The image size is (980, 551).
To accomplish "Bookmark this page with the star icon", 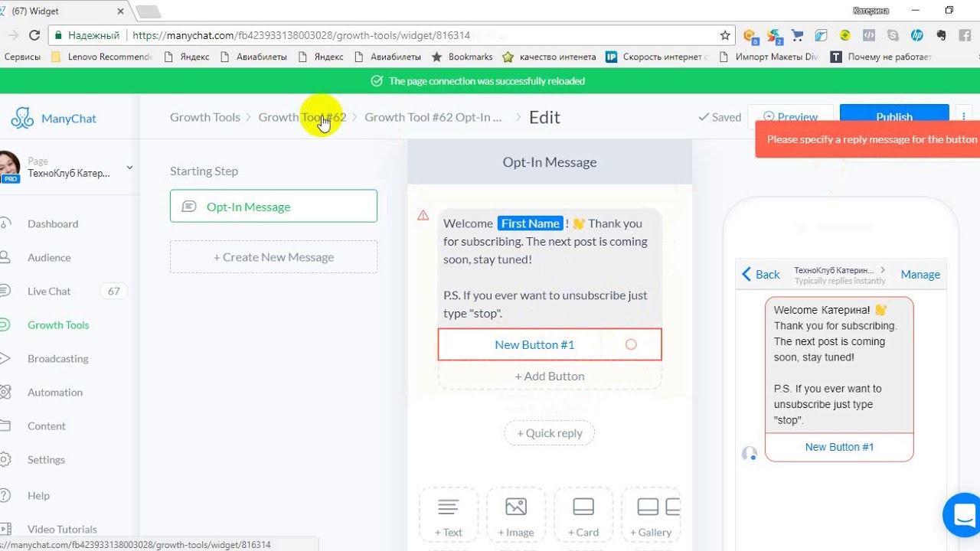I will [x=725, y=35].
